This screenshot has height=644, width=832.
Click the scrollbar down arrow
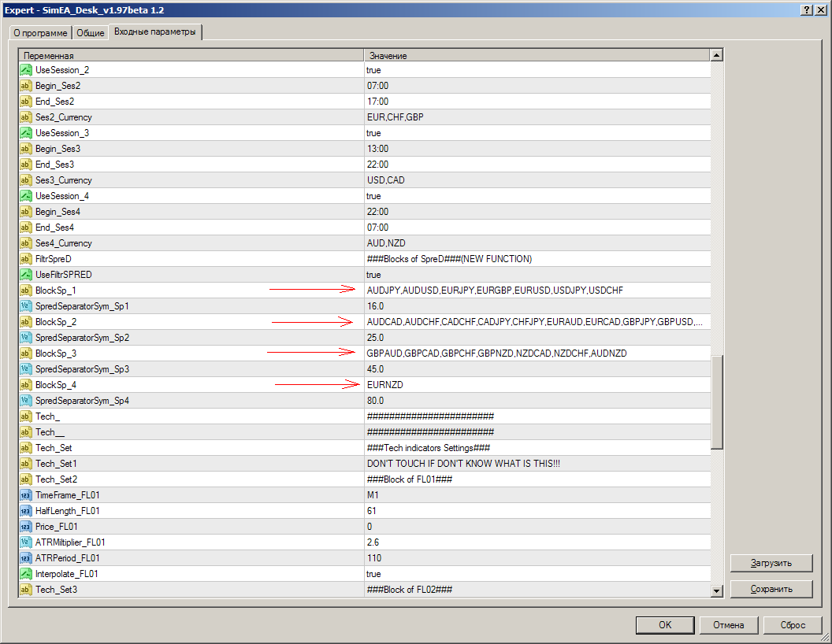(717, 590)
